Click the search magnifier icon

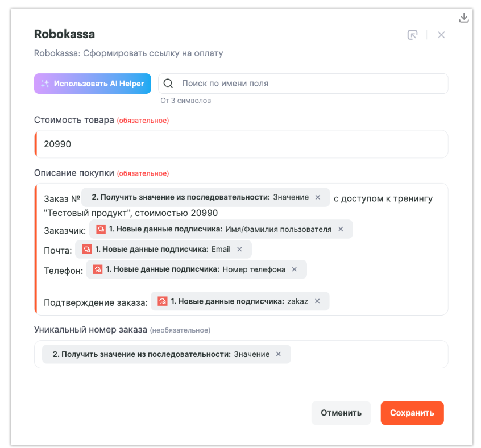(x=168, y=84)
